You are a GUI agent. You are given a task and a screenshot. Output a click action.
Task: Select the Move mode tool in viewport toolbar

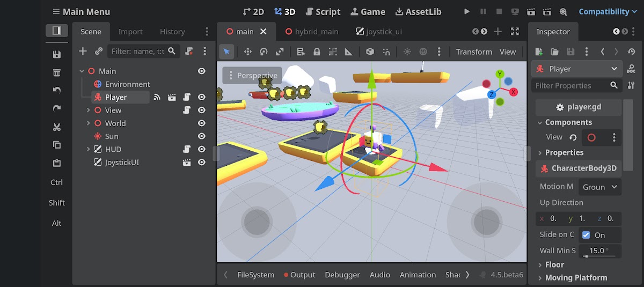[248, 52]
